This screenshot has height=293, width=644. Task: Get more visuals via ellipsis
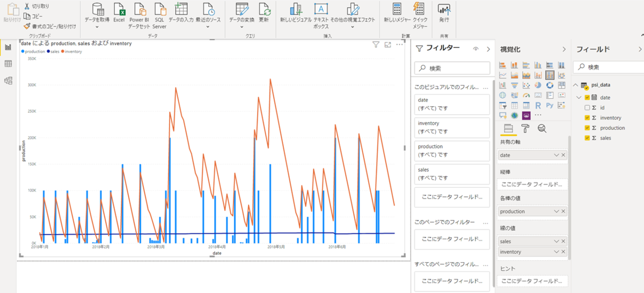538,115
